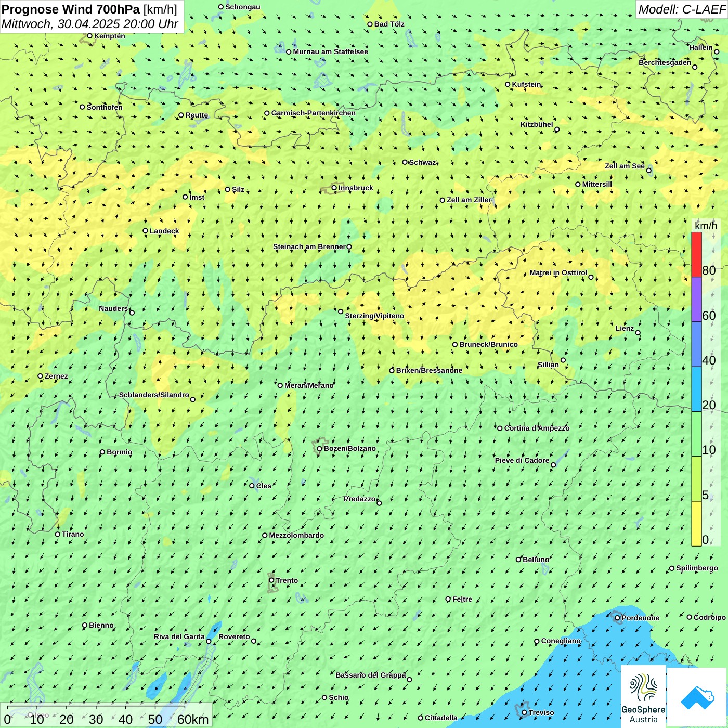Click the Trento city marker
The width and height of the screenshot is (728, 728).
tap(271, 580)
